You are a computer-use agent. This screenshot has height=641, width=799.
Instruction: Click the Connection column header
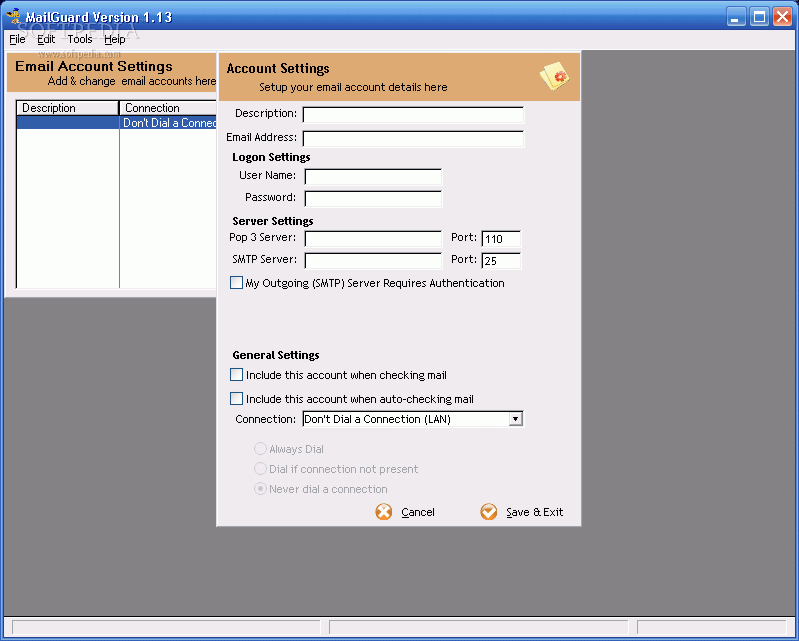[168, 108]
